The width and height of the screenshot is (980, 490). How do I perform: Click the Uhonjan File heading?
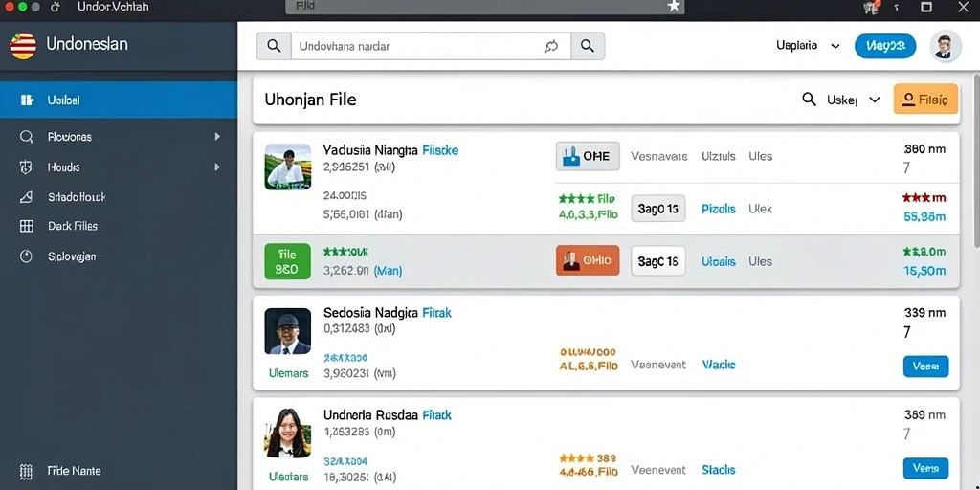311,100
